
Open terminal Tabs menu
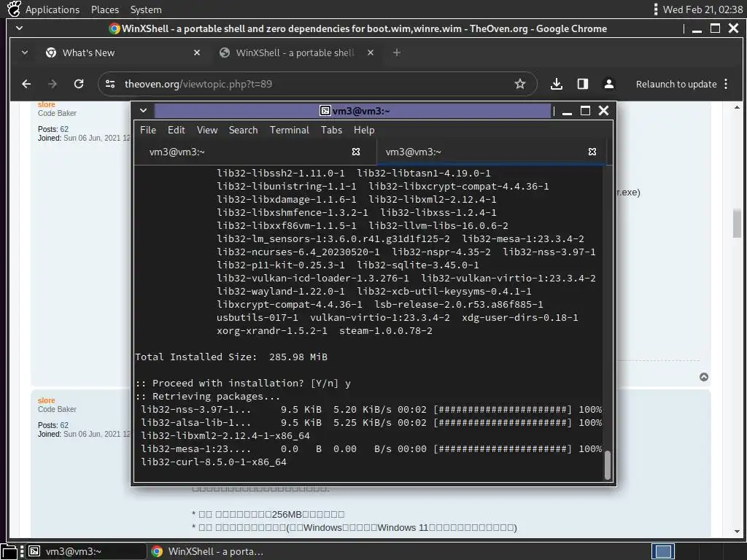331,130
